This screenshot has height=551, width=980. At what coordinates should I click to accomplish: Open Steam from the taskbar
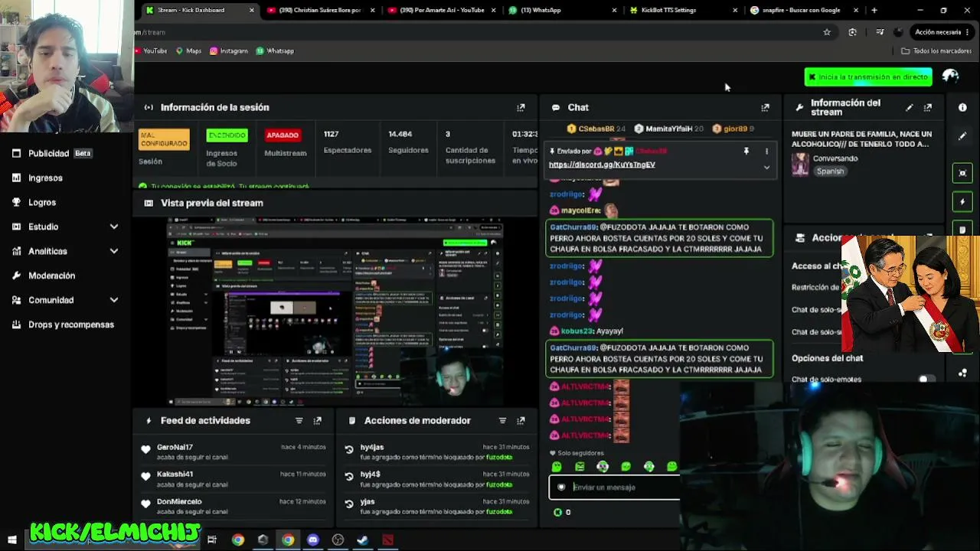[362, 540]
